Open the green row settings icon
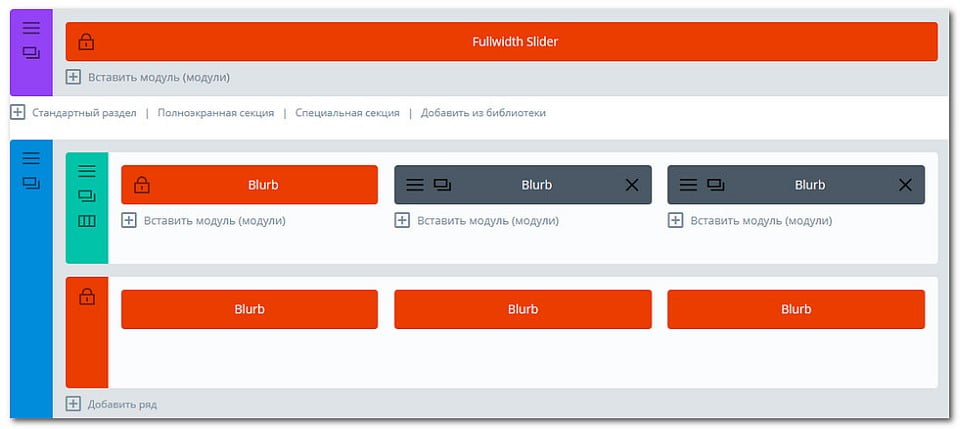 tap(87, 171)
